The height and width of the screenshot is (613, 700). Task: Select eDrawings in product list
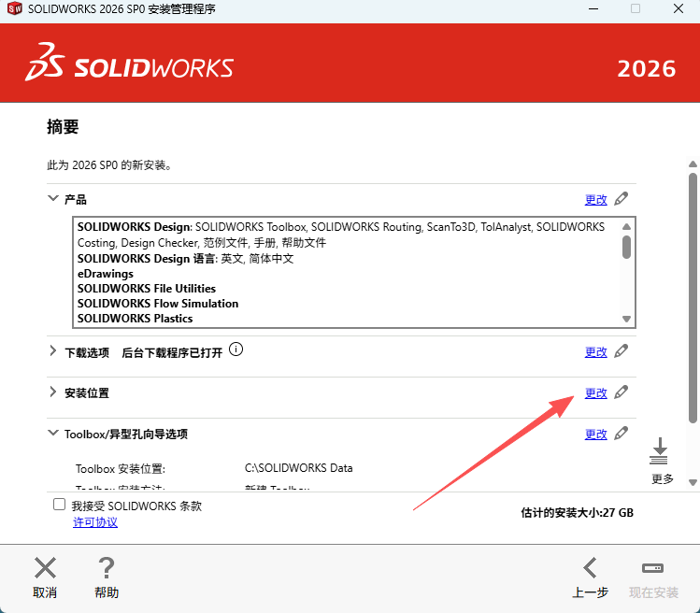[106, 274]
